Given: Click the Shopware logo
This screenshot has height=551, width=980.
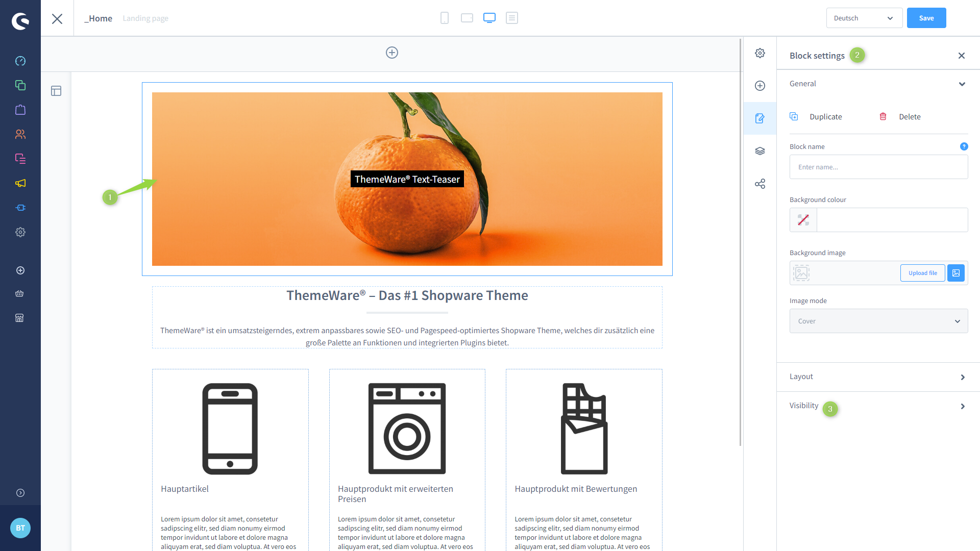Looking at the screenshot, I should pyautogui.click(x=20, y=21).
